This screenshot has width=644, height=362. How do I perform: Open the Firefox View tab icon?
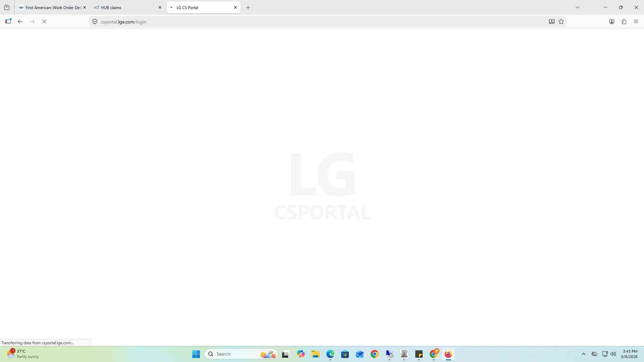coord(7,7)
